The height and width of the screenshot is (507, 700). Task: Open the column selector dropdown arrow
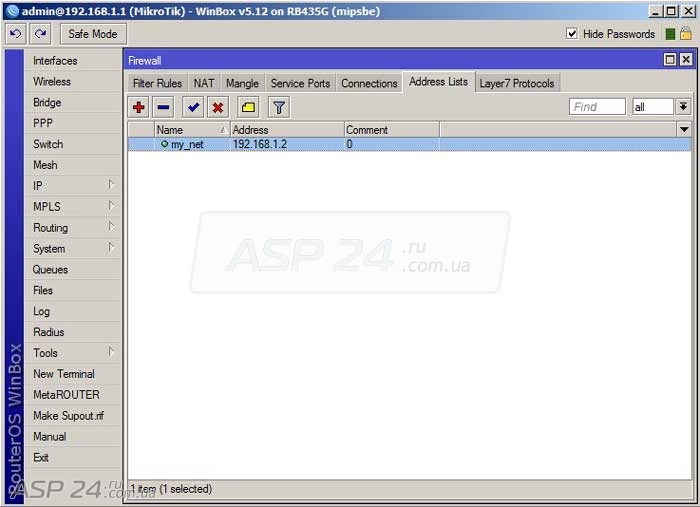[x=684, y=130]
